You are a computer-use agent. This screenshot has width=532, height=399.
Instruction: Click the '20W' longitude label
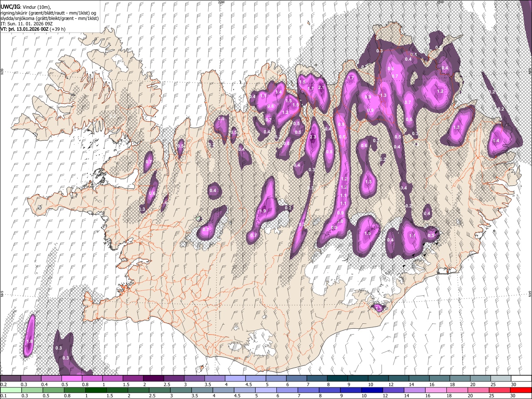click(x=221, y=2)
